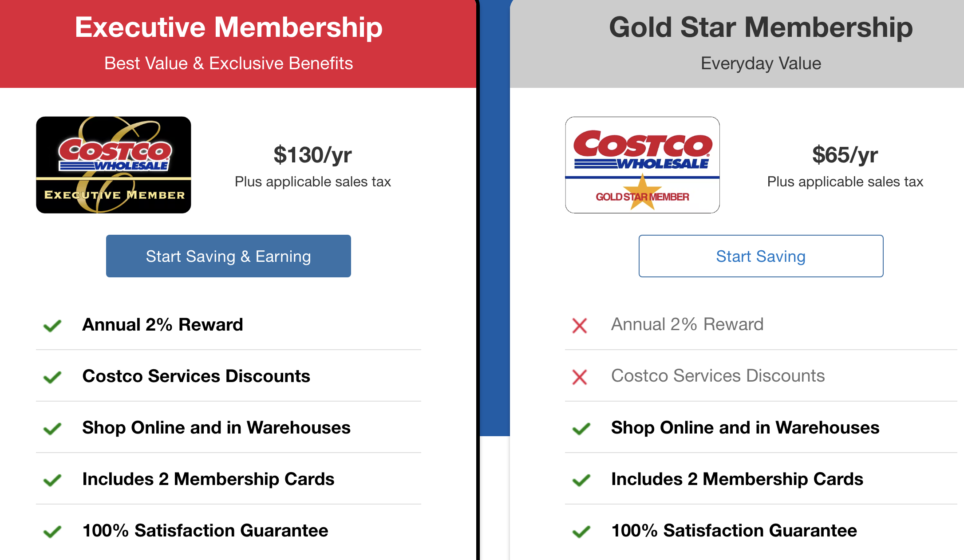Viewport: 964px width, 560px height.
Task: Click the $65/yr price text
Action: 845,155
